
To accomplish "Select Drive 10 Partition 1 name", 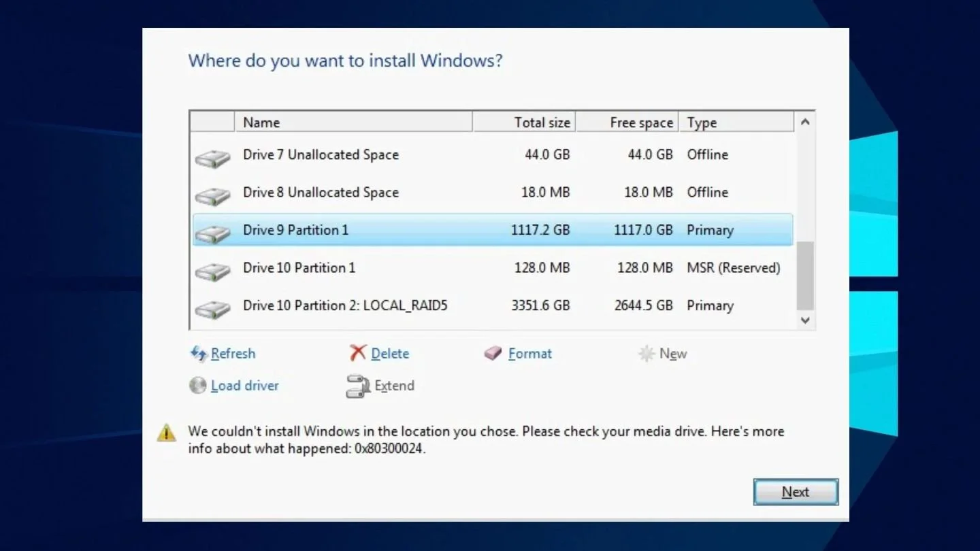I will point(299,268).
